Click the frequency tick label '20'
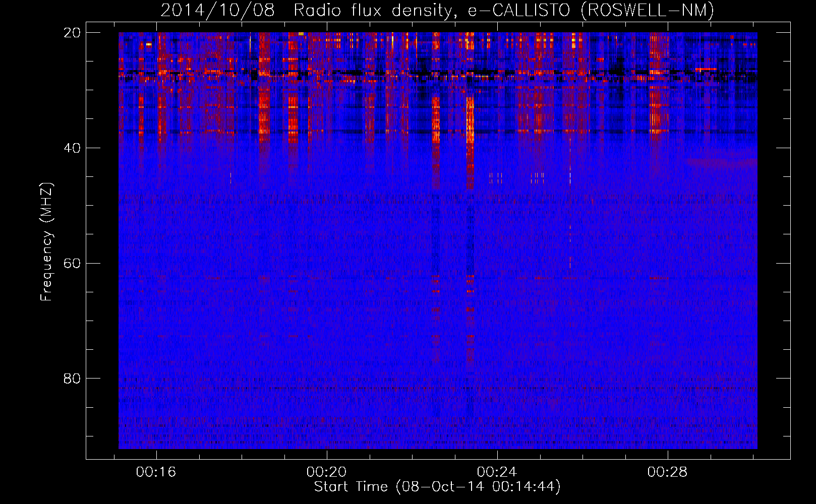Screen dimensions: 816x504 (72, 33)
